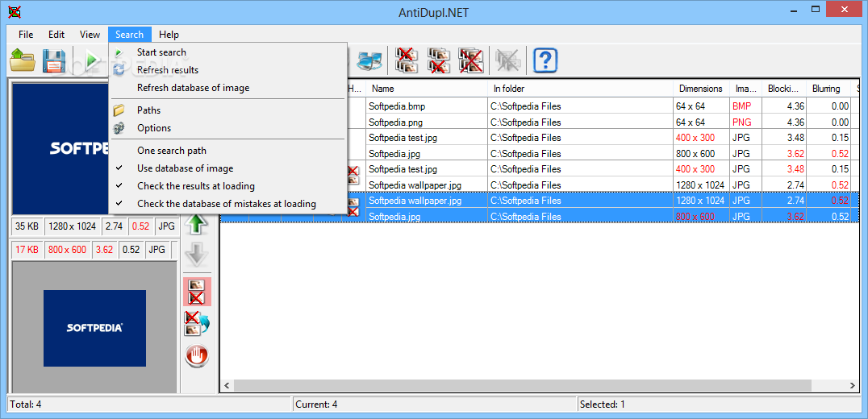Screen dimensions: 868x419
Task: Click the selected Softpedia wallpaper.jpg name
Action: pyautogui.click(x=415, y=201)
